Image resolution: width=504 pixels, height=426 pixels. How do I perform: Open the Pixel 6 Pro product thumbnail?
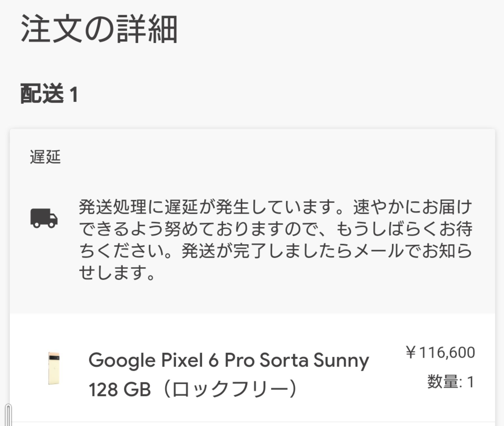(54, 368)
